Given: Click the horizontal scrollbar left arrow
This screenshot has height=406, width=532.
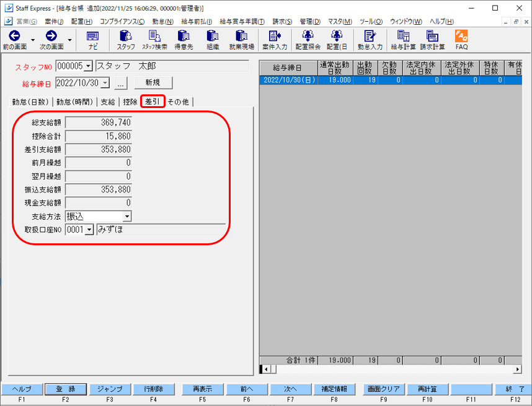Looking at the screenshot, I should coord(266,369).
